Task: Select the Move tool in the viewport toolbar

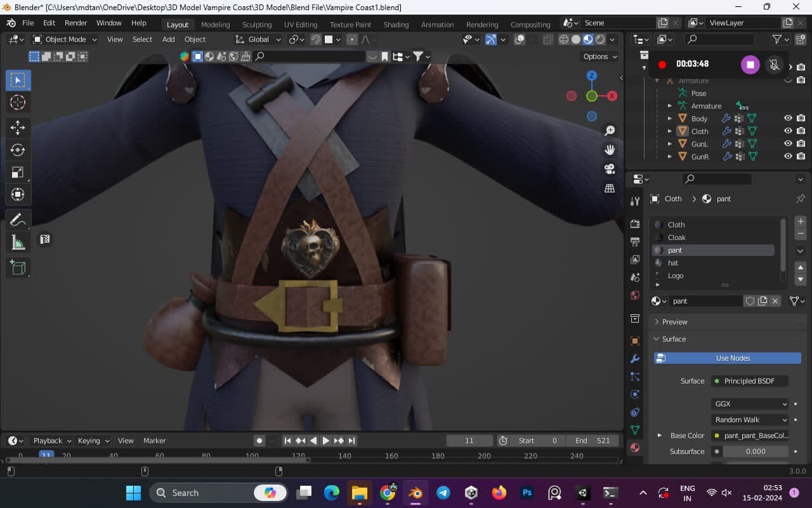Action: point(18,128)
